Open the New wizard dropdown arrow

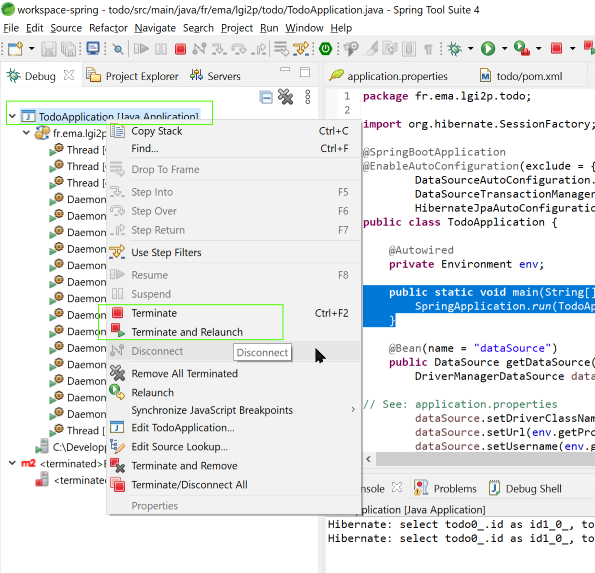click(x=31, y=49)
